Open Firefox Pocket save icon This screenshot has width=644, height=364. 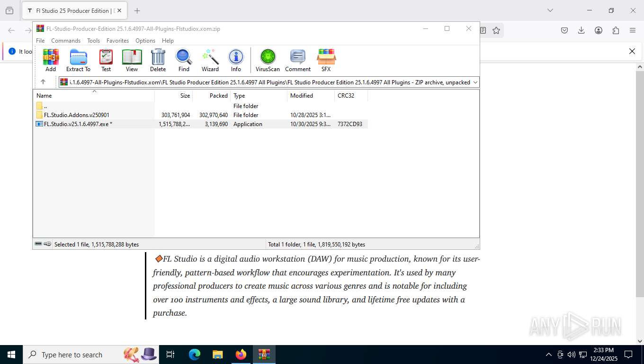pyautogui.click(x=564, y=30)
